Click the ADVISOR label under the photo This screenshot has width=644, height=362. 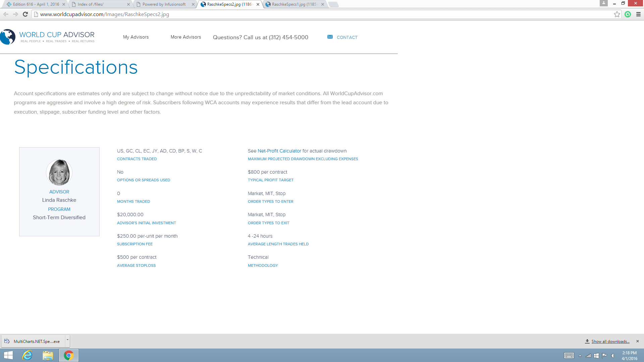(59, 192)
